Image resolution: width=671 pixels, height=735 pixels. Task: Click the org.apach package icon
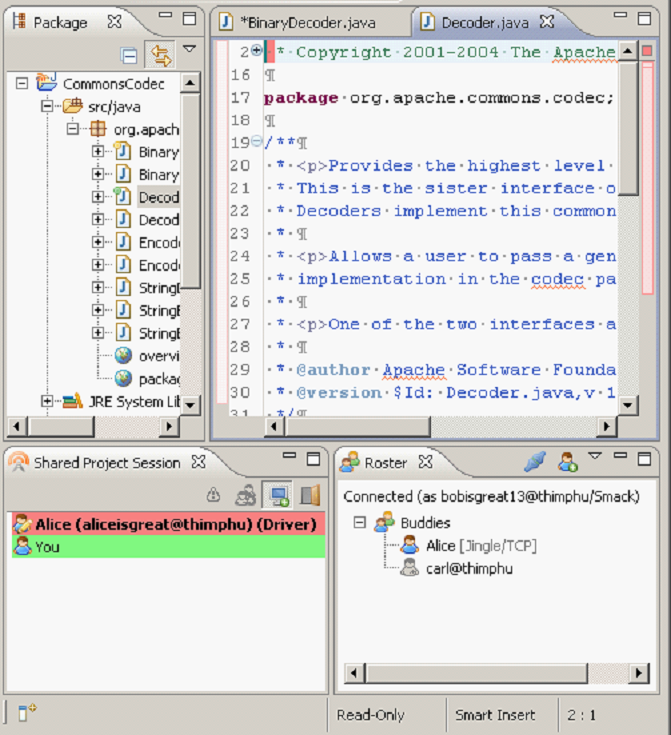click(98, 128)
